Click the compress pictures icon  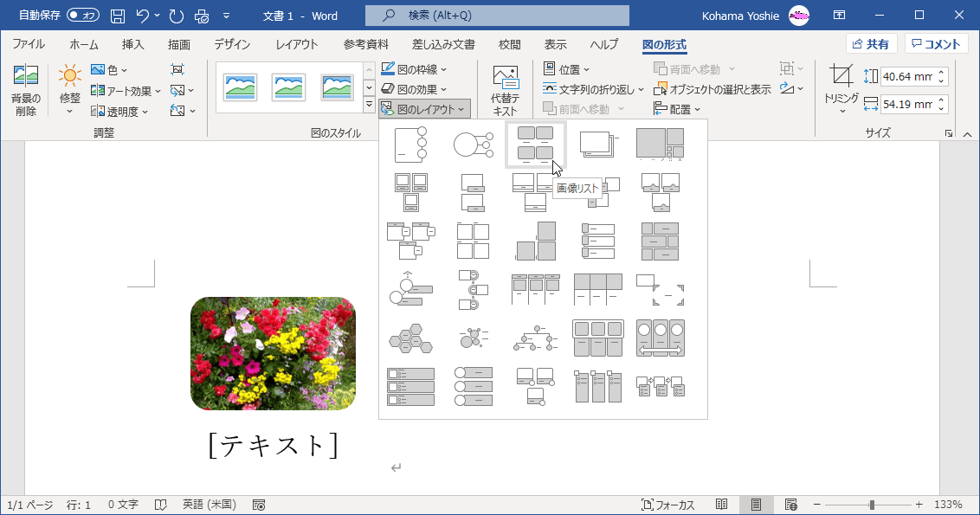[177, 70]
